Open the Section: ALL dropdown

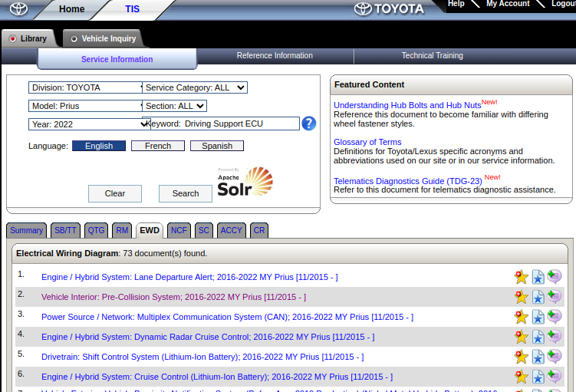coord(175,106)
